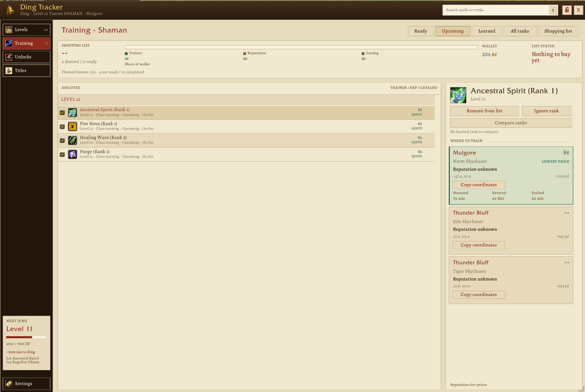Image resolution: width=585 pixels, height=392 pixels.
Task: Click the Ancestral Spirit spell icon in list
Action: coord(72,113)
